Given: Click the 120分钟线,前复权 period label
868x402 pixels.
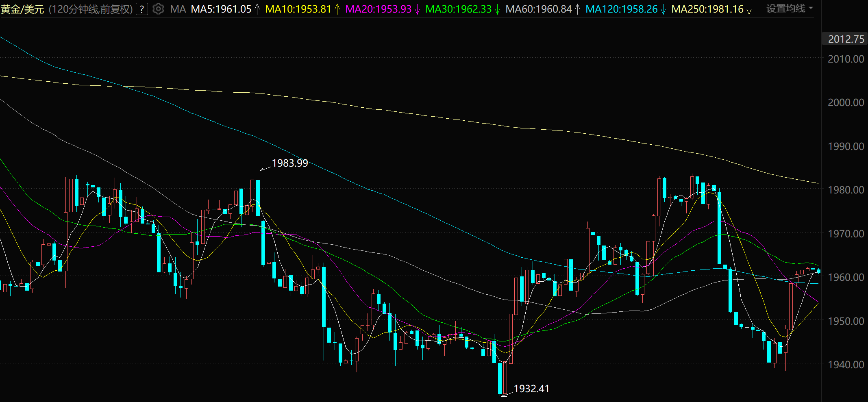Looking at the screenshot, I should click(91, 9).
